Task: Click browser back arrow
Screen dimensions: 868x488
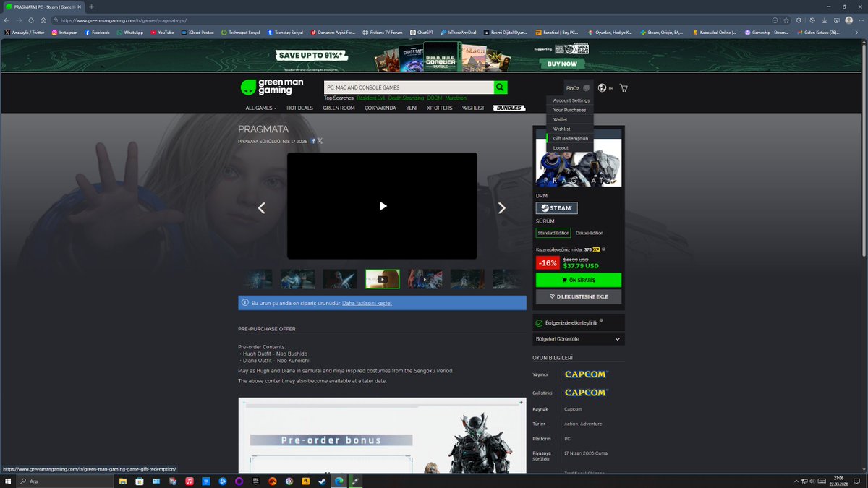Action: click(x=7, y=20)
